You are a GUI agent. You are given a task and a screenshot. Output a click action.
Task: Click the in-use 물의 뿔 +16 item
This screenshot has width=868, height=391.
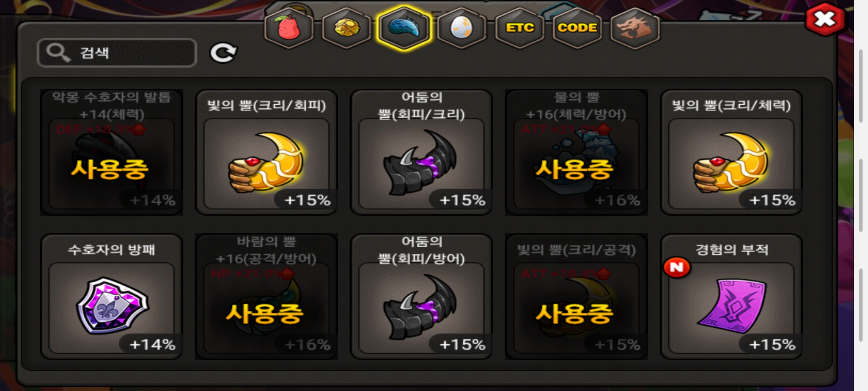576,152
